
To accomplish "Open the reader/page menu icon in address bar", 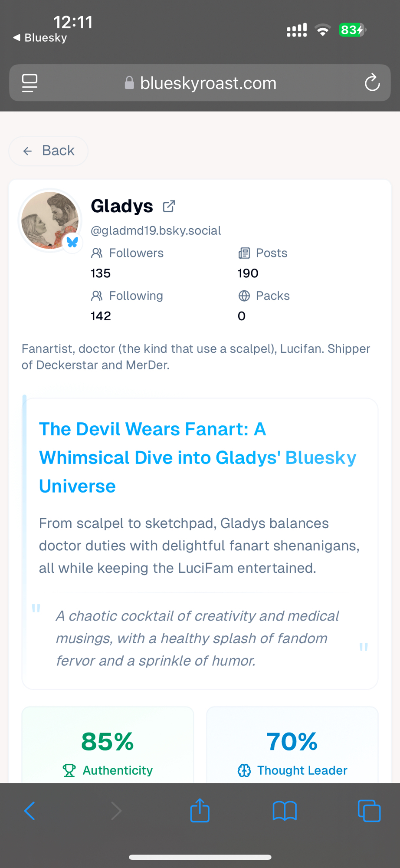I will point(30,83).
